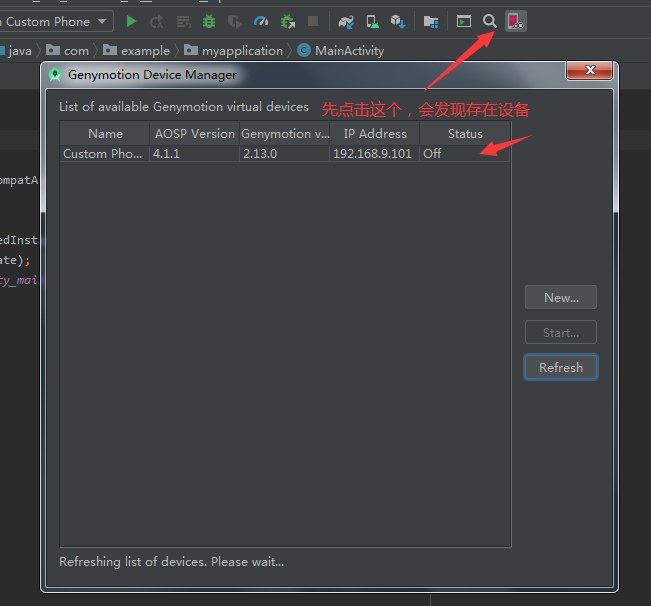Image resolution: width=651 pixels, height=606 pixels.
Task: Click the Start... button
Action: pos(560,332)
